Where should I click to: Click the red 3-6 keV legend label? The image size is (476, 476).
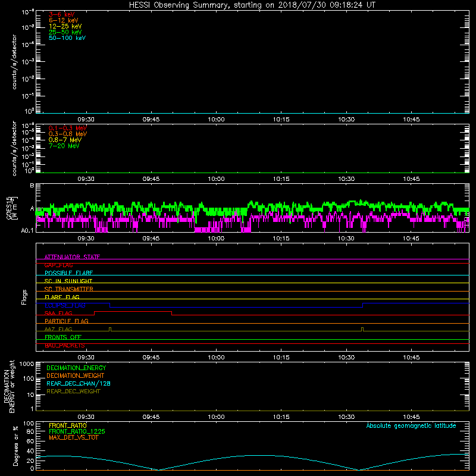(61, 14)
